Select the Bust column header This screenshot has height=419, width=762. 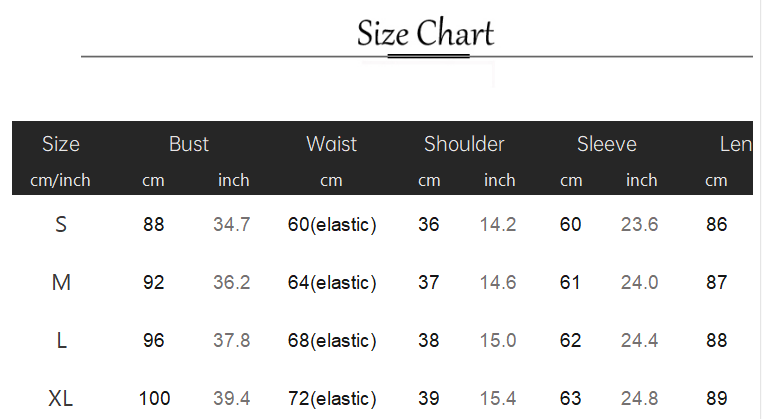[189, 144]
